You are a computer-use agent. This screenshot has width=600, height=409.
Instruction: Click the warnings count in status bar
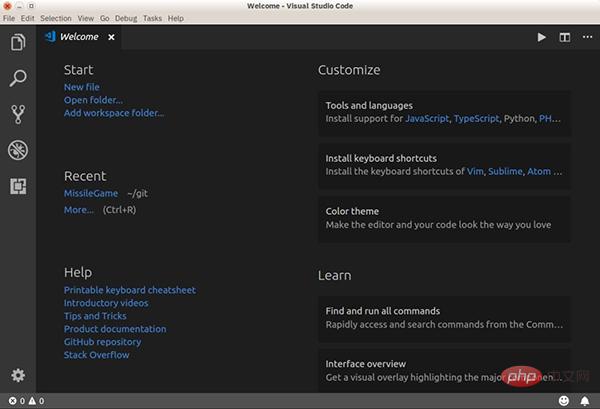point(36,401)
